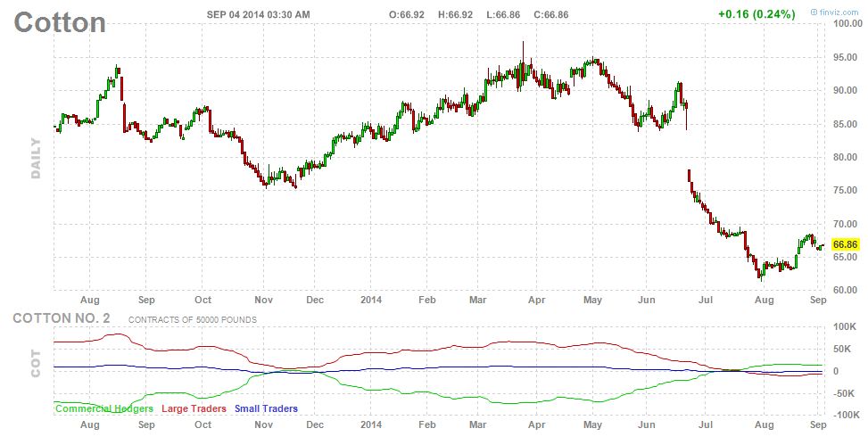The width and height of the screenshot is (868, 445).
Task: Click the 100.00 price axis label
Action: (847, 23)
